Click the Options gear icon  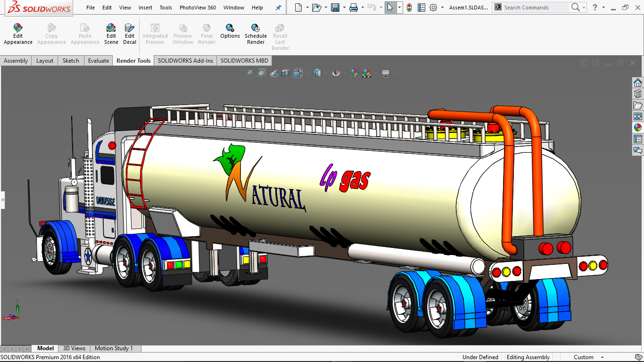pos(433,8)
